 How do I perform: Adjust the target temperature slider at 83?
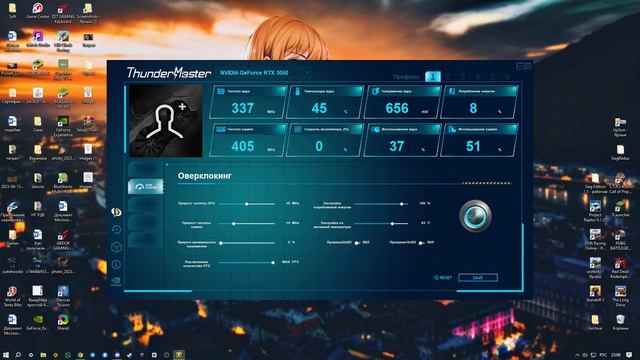pos(381,223)
